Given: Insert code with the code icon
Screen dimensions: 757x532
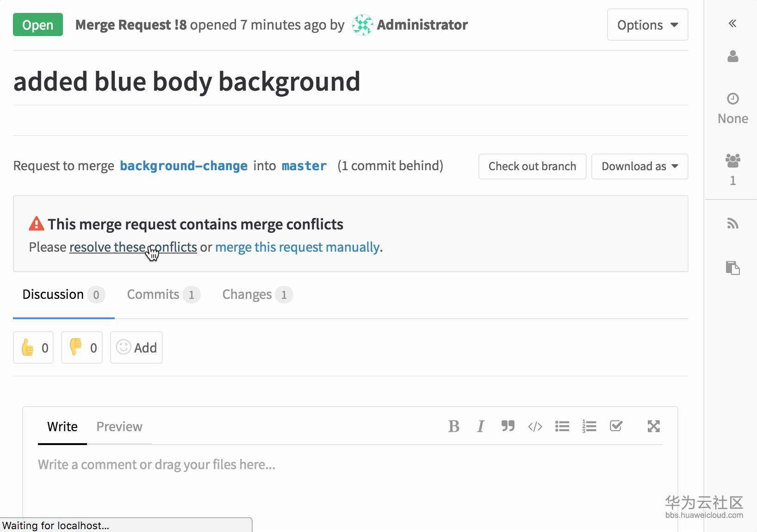Looking at the screenshot, I should point(535,426).
